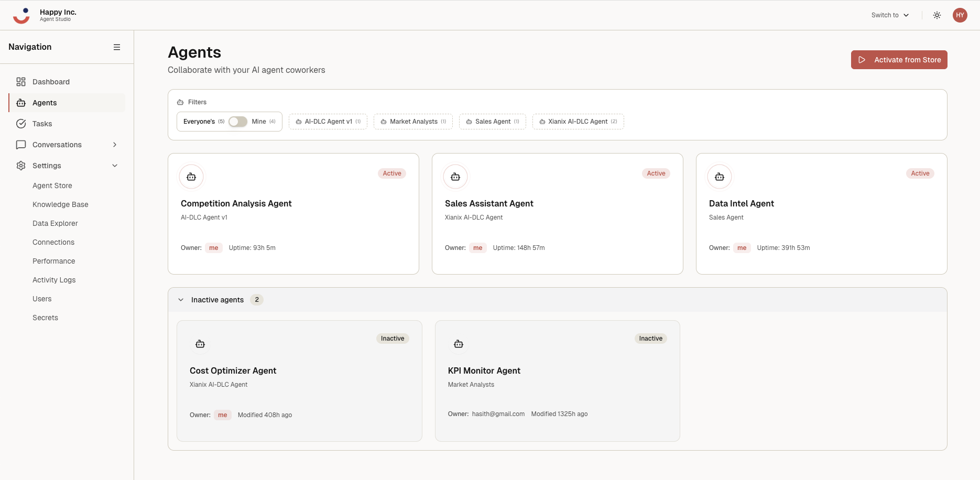Collapse the Settings submenu chevron
The height and width of the screenshot is (480, 980).
(115, 165)
